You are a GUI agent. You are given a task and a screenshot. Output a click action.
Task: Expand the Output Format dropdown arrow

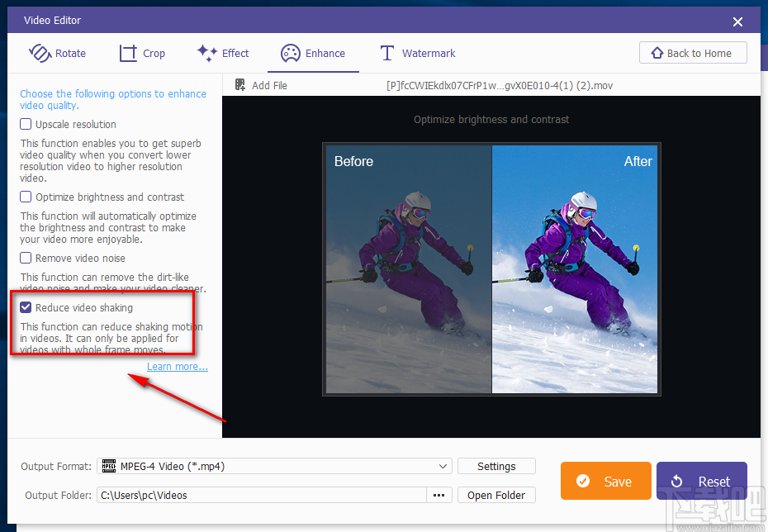click(443, 466)
